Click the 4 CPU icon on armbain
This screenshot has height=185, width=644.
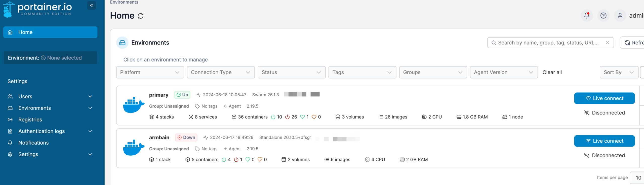(367, 160)
